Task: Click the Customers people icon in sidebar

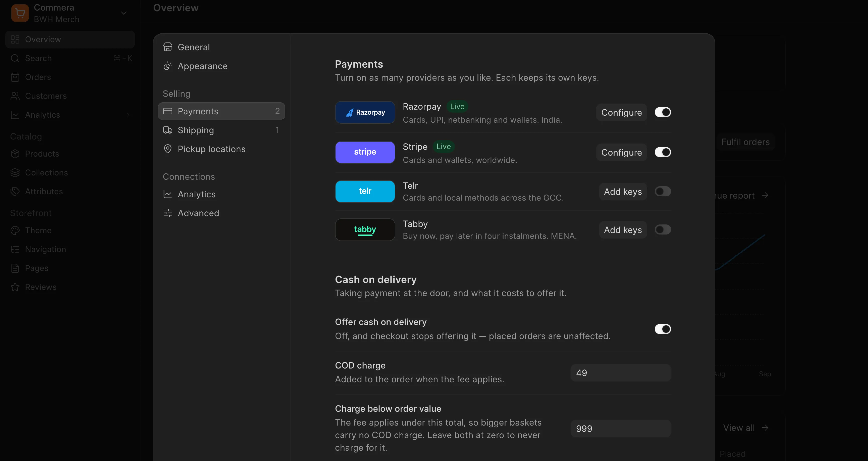Action: (x=15, y=96)
